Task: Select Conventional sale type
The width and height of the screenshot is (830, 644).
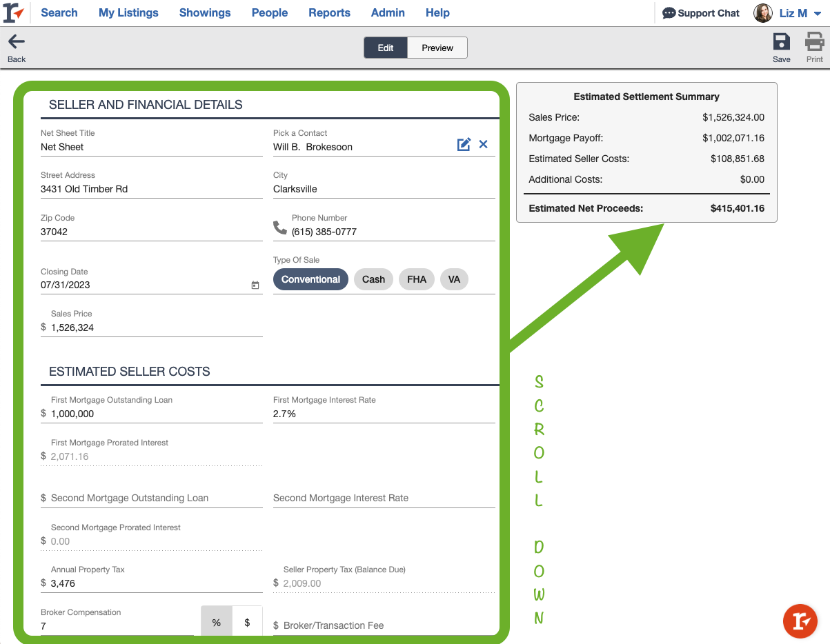Action: pyautogui.click(x=310, y=279)
